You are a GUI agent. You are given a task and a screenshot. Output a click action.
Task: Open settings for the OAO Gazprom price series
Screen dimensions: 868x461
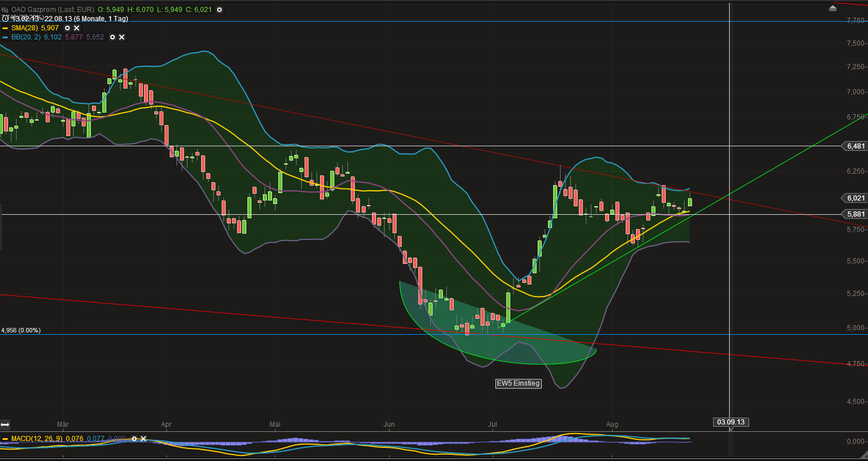click(x=219, y=10)
